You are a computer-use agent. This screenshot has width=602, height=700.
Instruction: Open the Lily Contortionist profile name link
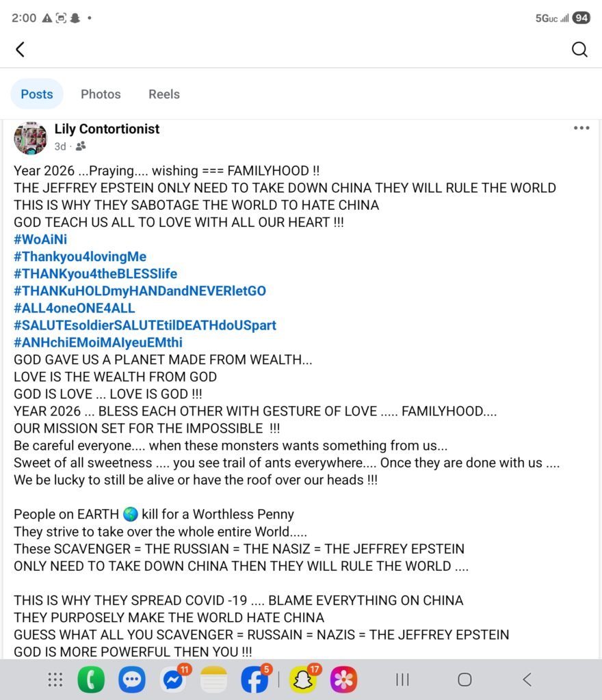coord(107,129)
